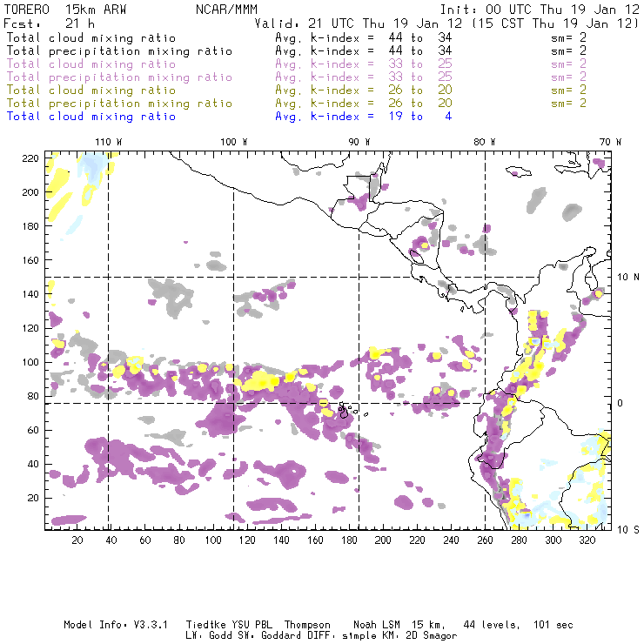Image resolution: width=644 pixels, height=644 pixels.
Task: Click "Thompson" in the model footer
Action: click(x=307, y=625)
